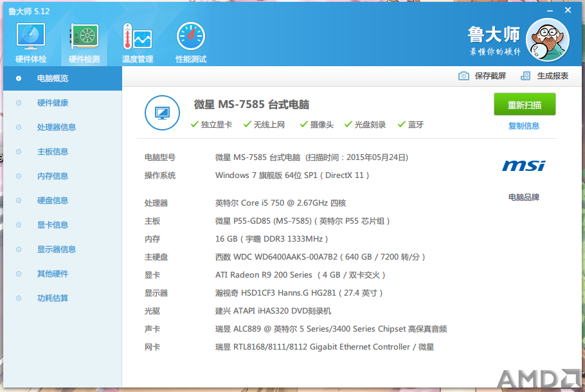Click the 光驱 row label
This screenshot has width=585, height=392.
click(152, 311)
